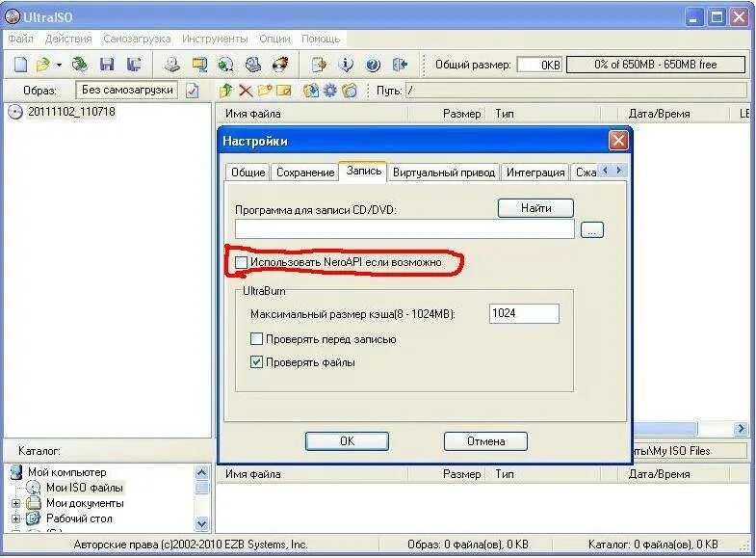This screenshot has height=558, width=756.
Task: Click the size bar showing 0% of 650MB
Action: coord(656,65)
